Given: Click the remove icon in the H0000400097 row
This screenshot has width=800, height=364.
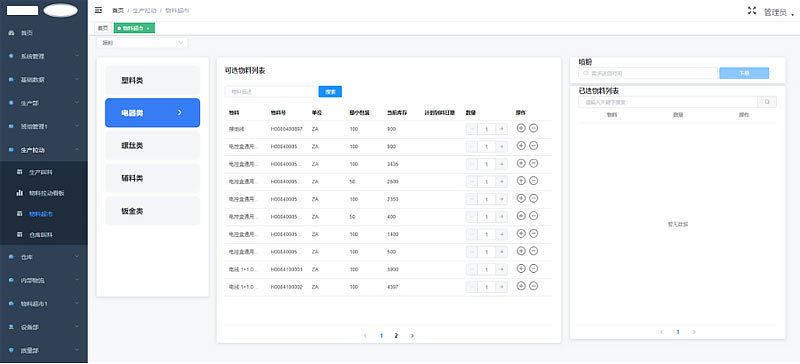Looking at the screenshot, I should pos(533,128).
